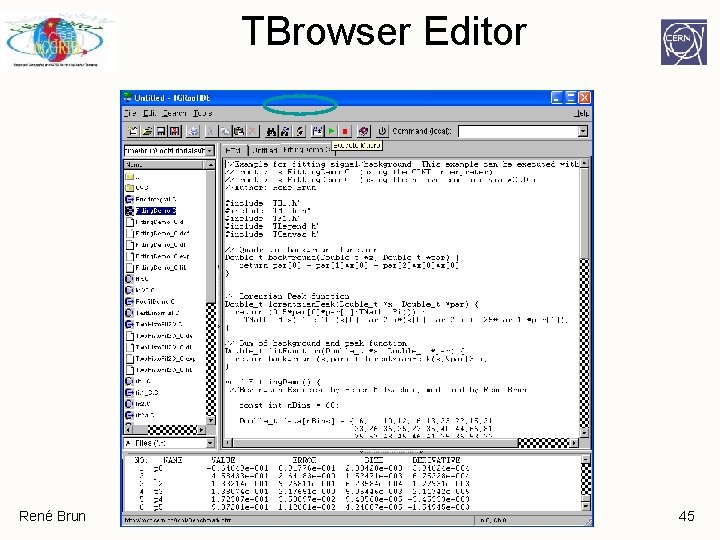Screen dimensions: 720x540
Task: Select the FittingDemo_C.def file
Action: [158, 233]
